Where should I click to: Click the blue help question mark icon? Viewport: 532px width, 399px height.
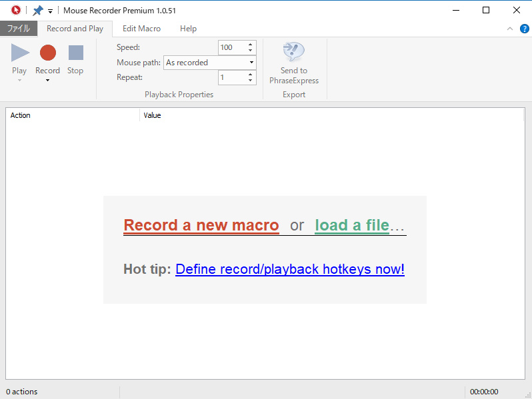coord(525,29)
